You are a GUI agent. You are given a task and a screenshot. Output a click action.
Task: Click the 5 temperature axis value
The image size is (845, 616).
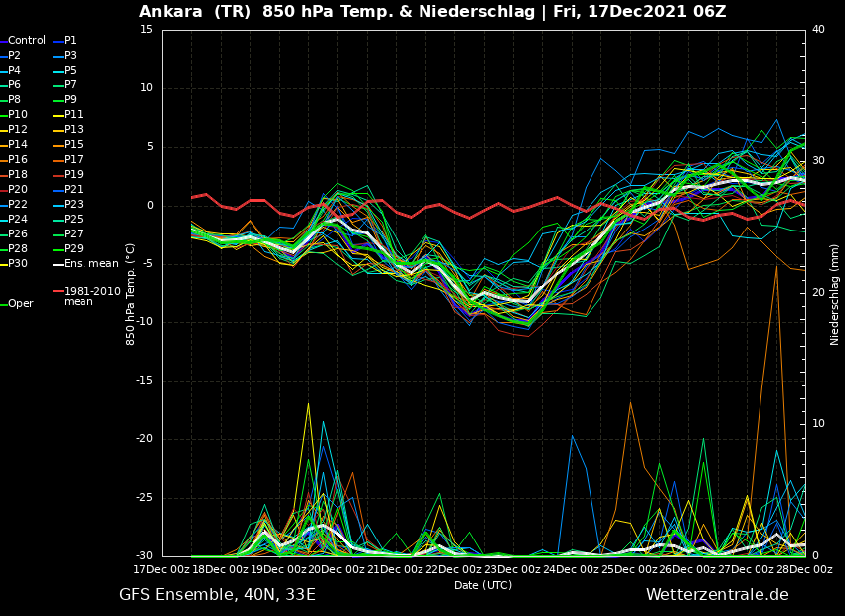pyautogui.click(x=150, y=146)
